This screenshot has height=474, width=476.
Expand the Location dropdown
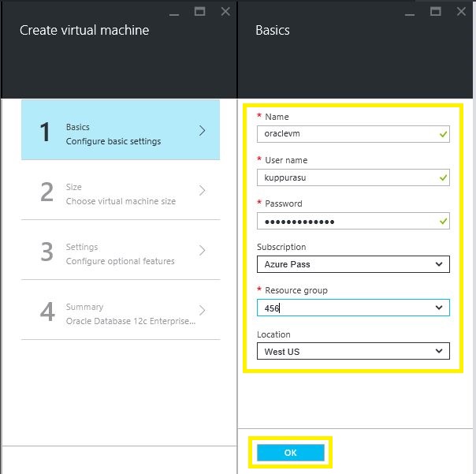click(x=353, y=351)
